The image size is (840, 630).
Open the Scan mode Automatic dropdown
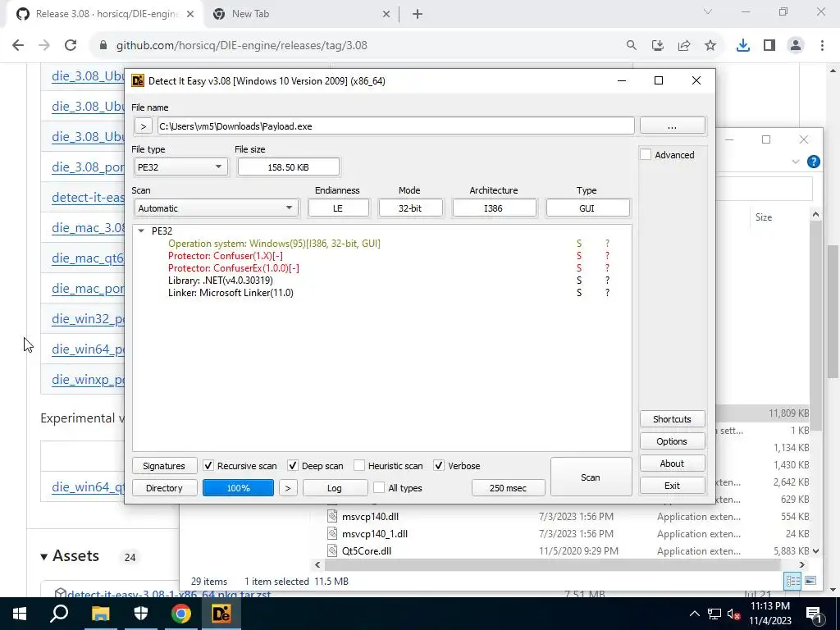point(216,208)
